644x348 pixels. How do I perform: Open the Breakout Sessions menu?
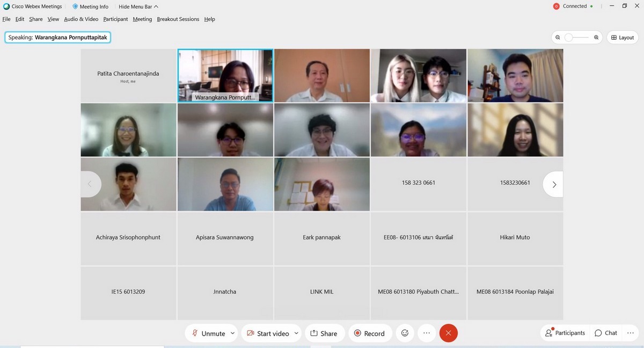[178, 19]
